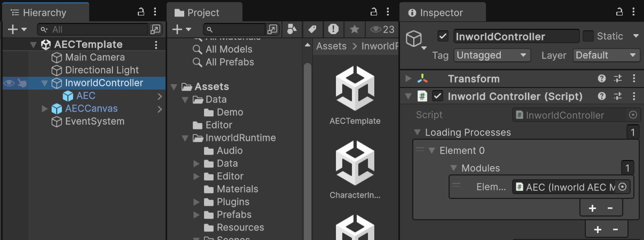This screenshot has width=644, height=240.
Task: Toggle hidden packages visibility count
Action: click(382, 29)
